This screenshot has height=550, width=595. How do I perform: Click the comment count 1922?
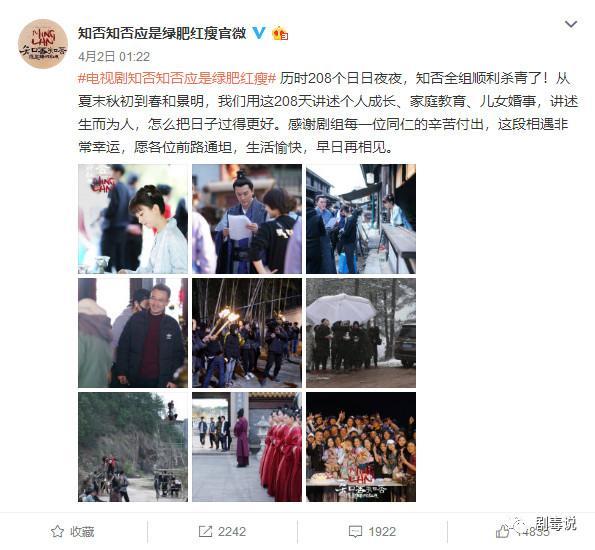382,531
